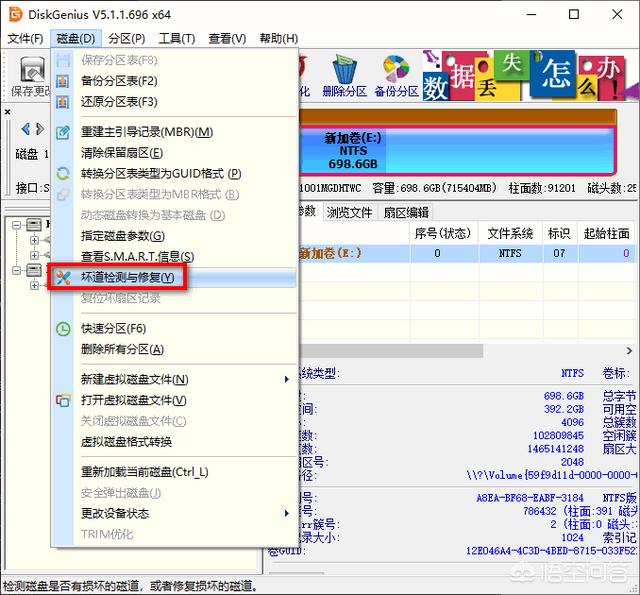The height and width of the screenshot is (595, 640).
Task: Click the DiskGenius app logo icon
Action: (x=16, y=15)
